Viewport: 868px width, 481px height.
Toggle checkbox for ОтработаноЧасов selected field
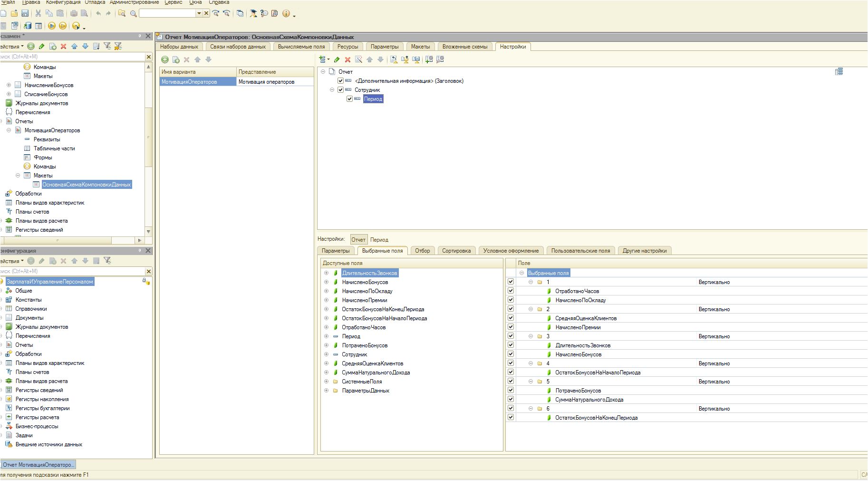coord(511,291)
